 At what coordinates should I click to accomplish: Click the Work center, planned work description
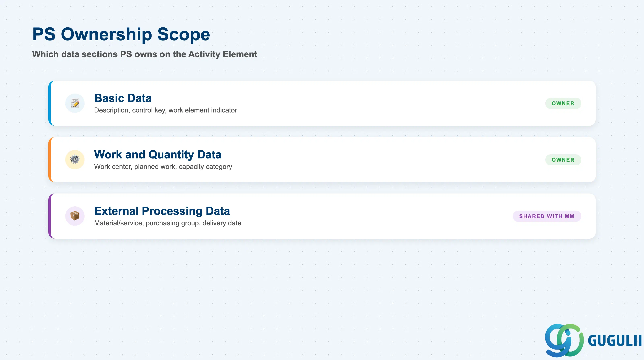(x=163, y=166)
